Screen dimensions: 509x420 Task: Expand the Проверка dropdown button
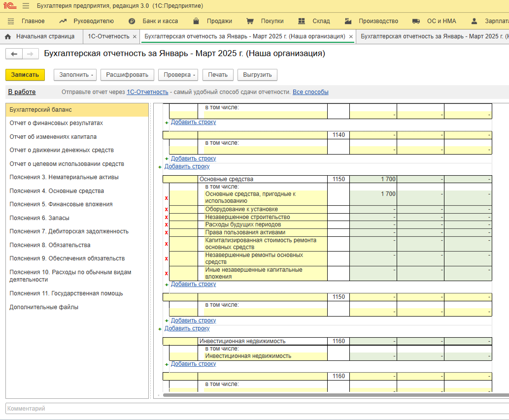pos(179,75)
